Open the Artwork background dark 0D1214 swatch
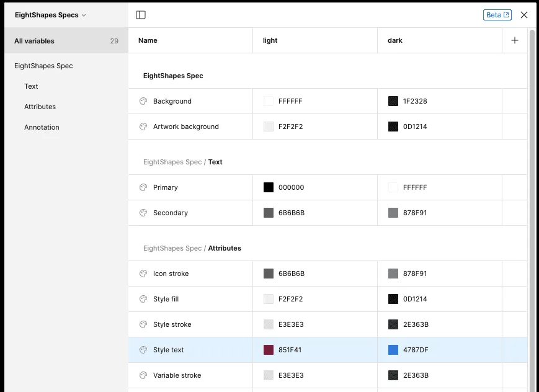The height and width of the screenshot is (392, 539). point(393,127)
